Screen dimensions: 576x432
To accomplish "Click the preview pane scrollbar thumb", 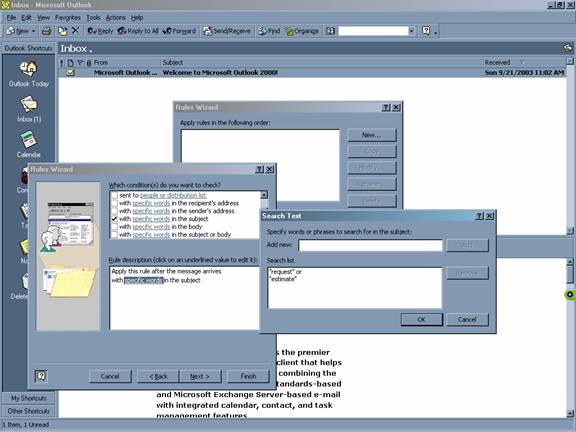I will (570, 274).
